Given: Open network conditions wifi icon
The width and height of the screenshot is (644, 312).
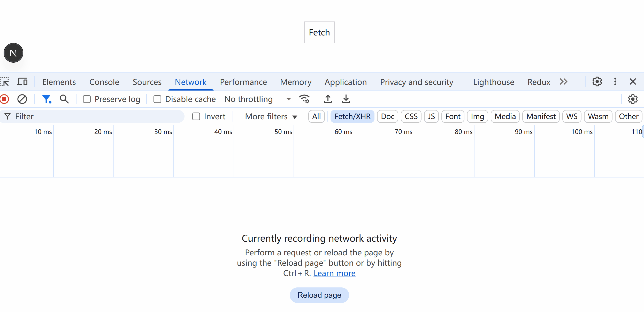Looking at the screenshot, I should tap(304, 99).
